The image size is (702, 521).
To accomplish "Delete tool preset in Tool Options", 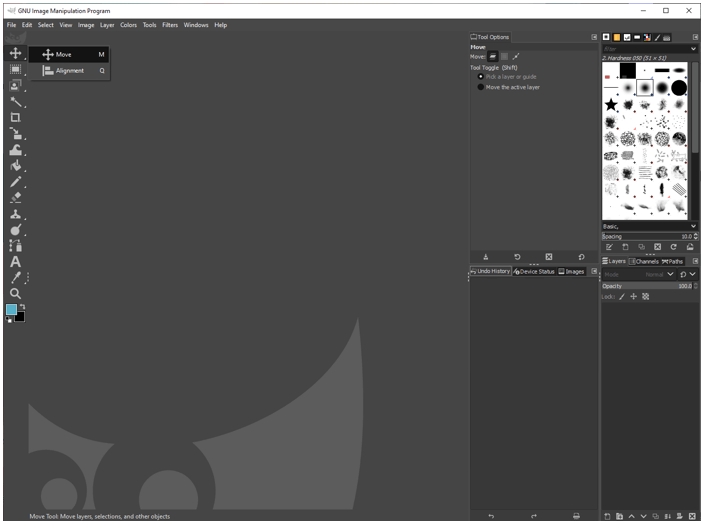I will [x=549, y=257].
